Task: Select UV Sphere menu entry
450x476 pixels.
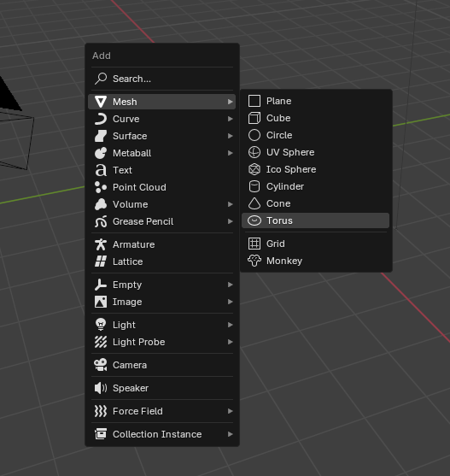Action: tap(315, 152)
